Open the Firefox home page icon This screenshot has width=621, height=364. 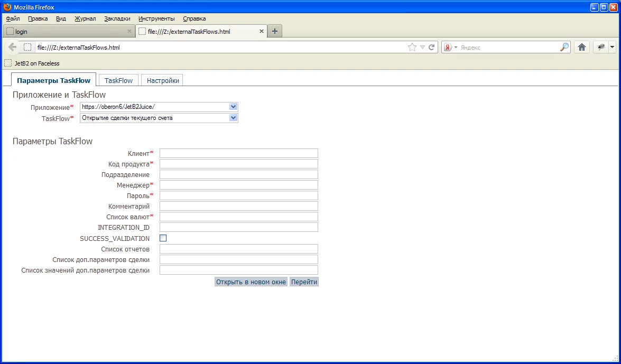coord(581,47)
